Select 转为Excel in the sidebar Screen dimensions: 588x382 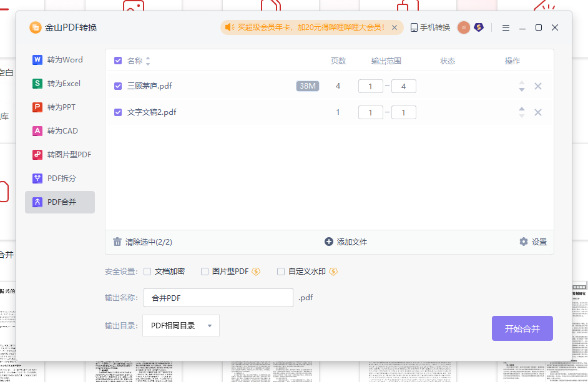tap(60, 84)
